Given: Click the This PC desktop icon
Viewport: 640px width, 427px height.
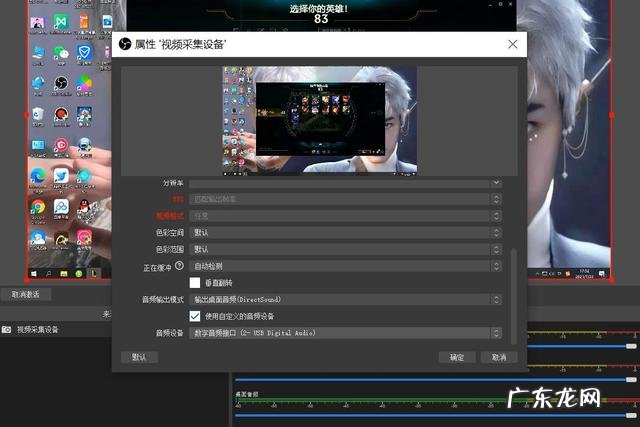Looking at the screenshot, I should tap(39, 53).
